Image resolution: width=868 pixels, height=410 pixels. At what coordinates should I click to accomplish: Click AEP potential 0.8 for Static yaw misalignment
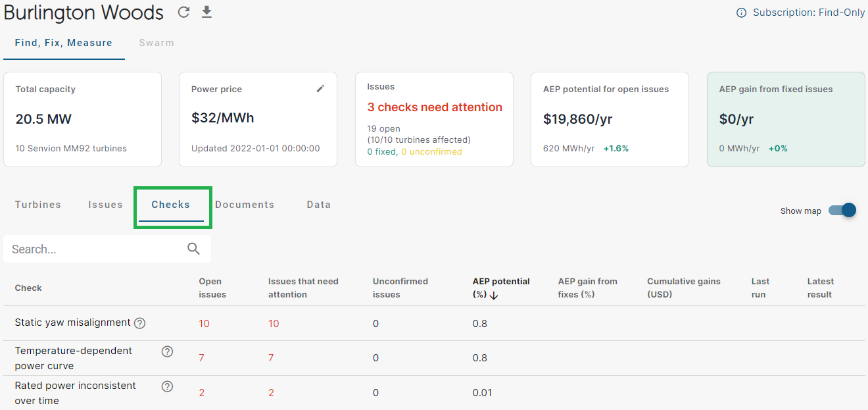[x=480, y=324]
